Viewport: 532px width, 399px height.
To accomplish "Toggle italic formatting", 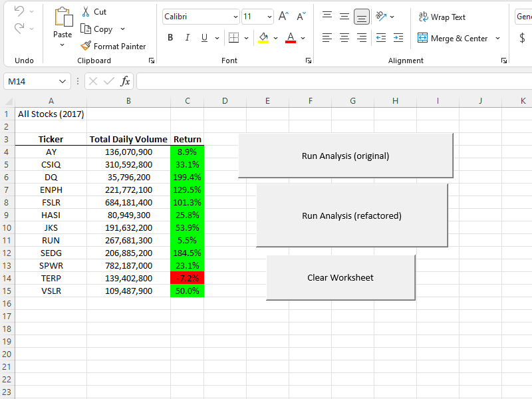I will coord(187,38).
